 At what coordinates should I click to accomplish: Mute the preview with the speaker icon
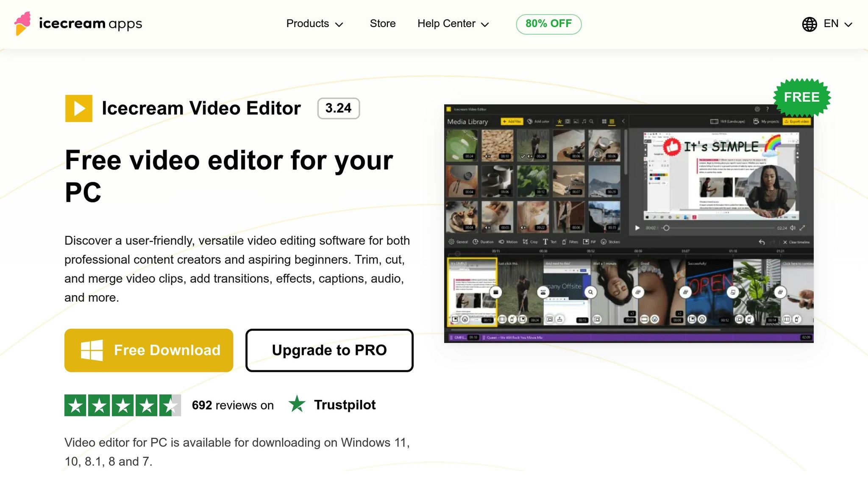(793, 228)
